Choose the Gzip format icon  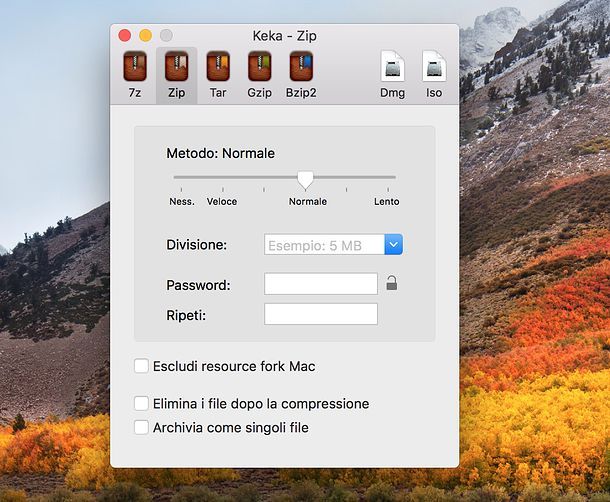click(x=259, y=67)
